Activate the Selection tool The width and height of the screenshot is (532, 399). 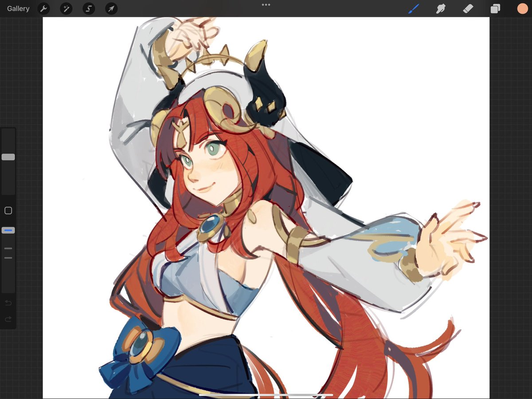(x=89, y=8)
